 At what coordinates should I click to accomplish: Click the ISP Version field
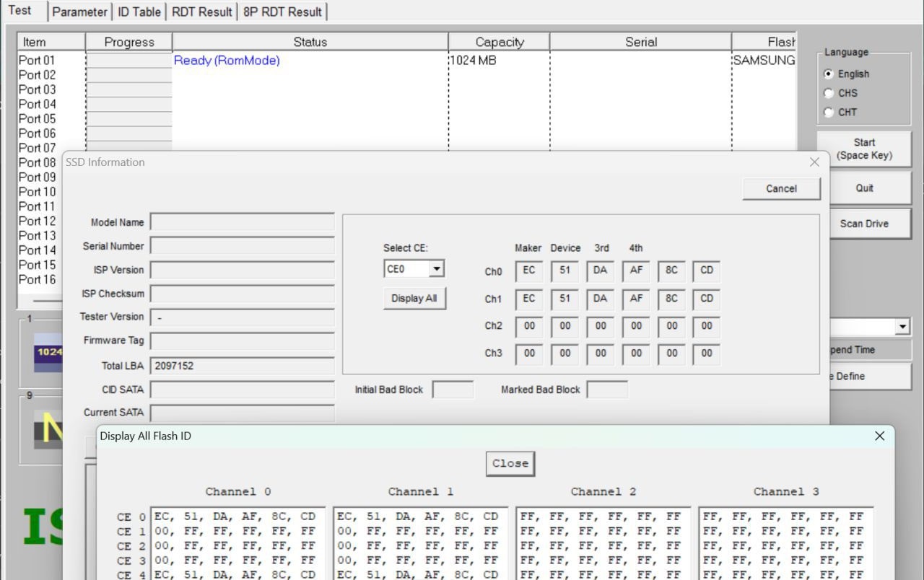coord(242,270)
